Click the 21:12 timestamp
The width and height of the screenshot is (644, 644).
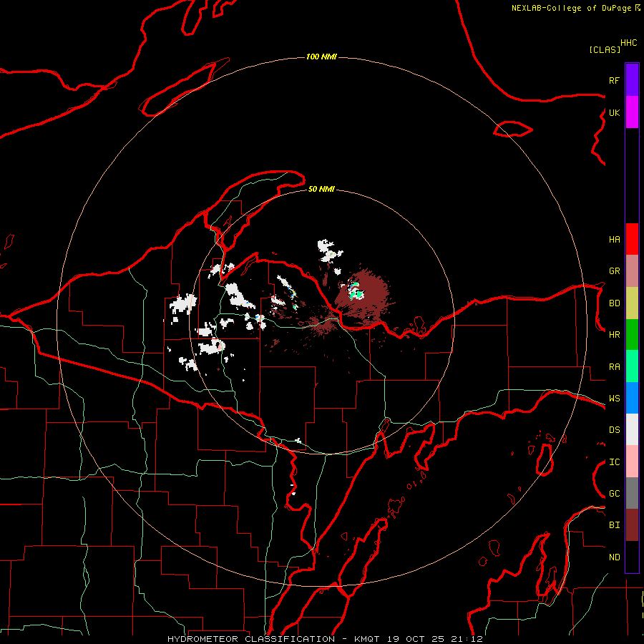(467, 639)
